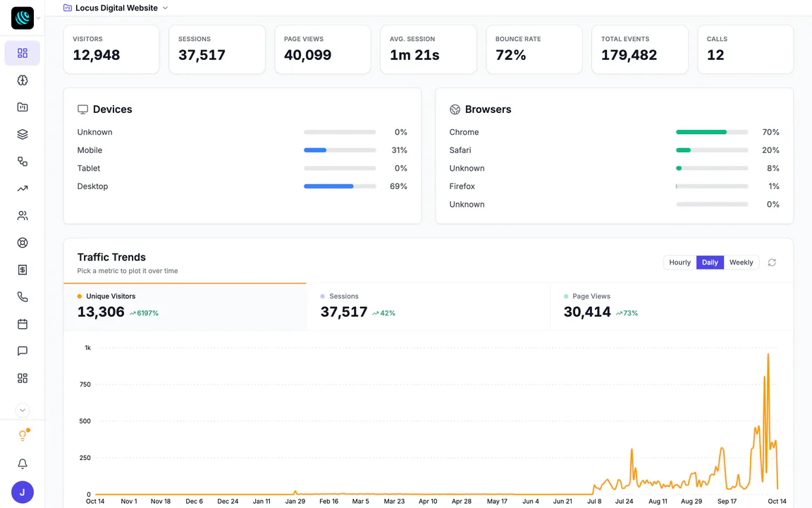
Task: Click the 'Pick a metric to plot' subtitle
Action: tap(128, 271)
